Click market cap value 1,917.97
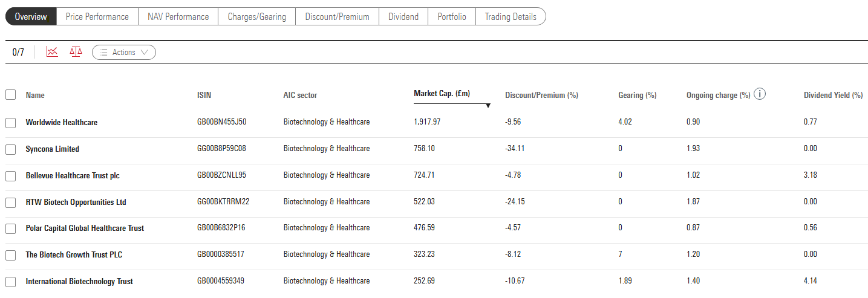This screenshot has width=868, height=298. [427, 121]
